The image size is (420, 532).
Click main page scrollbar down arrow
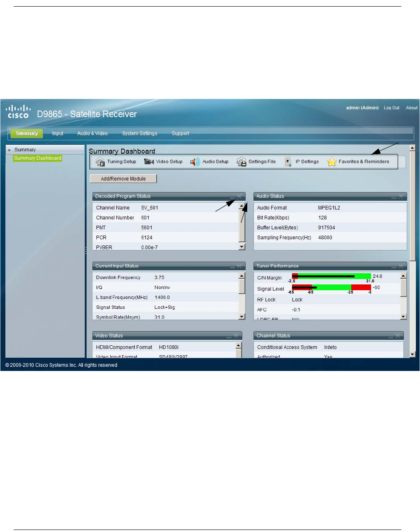pyautogui.click(x=412, y=354)
